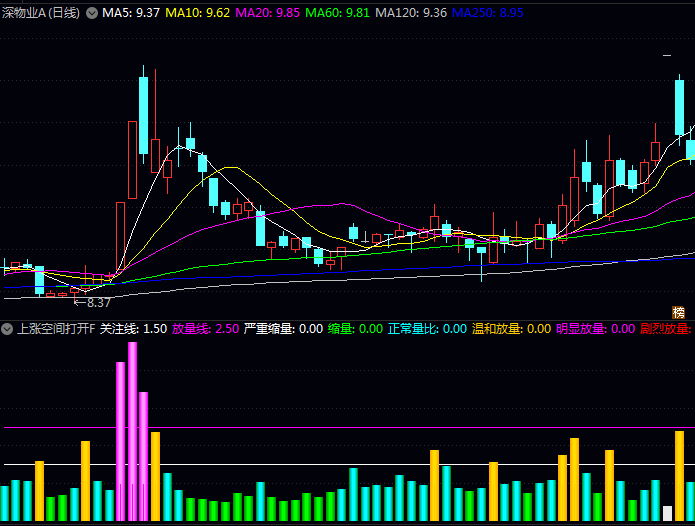695x526 pixels.
Task: Click the 剧烈放量 red label
Action: click(666, 329)
